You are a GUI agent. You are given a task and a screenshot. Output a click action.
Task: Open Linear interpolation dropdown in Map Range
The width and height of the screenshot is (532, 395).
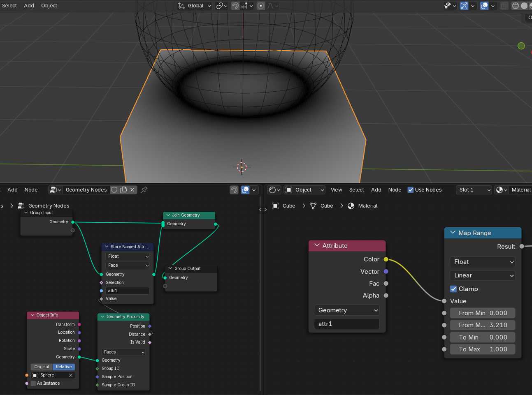[483, 275]
